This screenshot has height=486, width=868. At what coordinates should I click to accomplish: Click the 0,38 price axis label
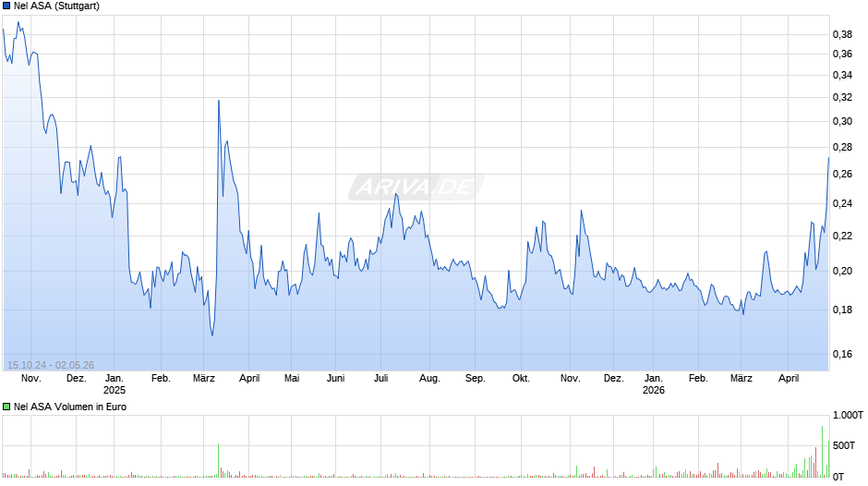pyautogui.click(x=842, y=34)
